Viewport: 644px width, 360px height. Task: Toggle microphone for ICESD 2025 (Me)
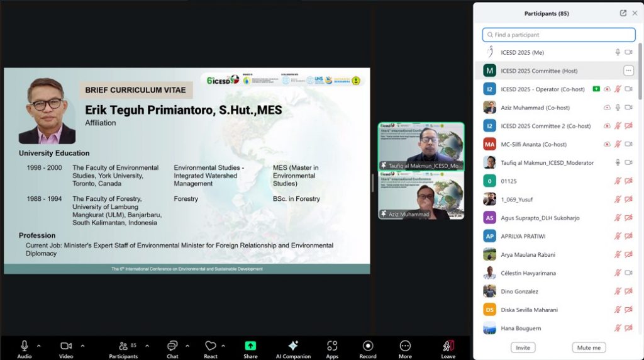tap(618, 52)
